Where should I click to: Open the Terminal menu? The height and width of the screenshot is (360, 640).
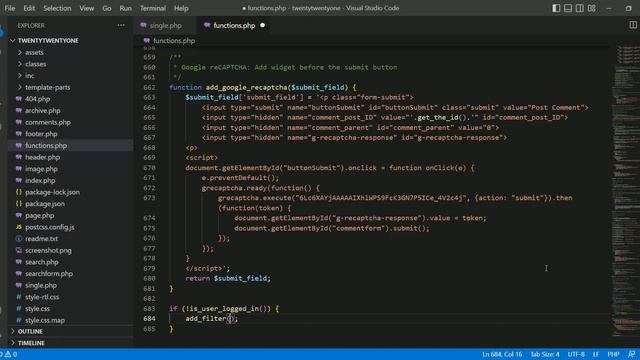pyautogui.click(x=153, y=8)
